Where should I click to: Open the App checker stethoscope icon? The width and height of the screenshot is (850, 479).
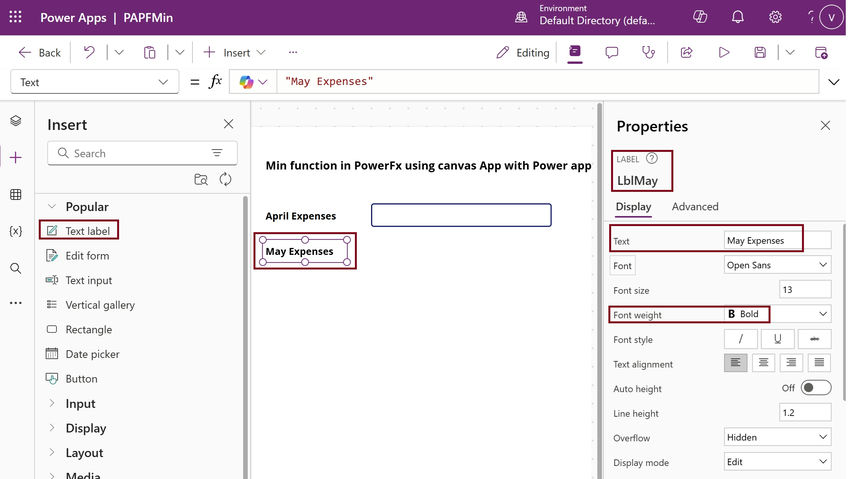648,53
